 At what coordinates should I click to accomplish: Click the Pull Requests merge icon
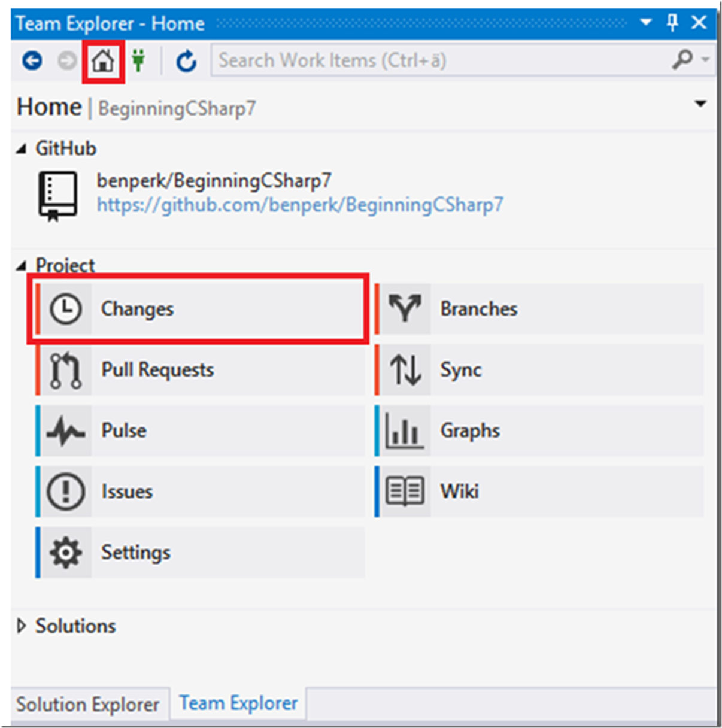click(x=65, y=371)
